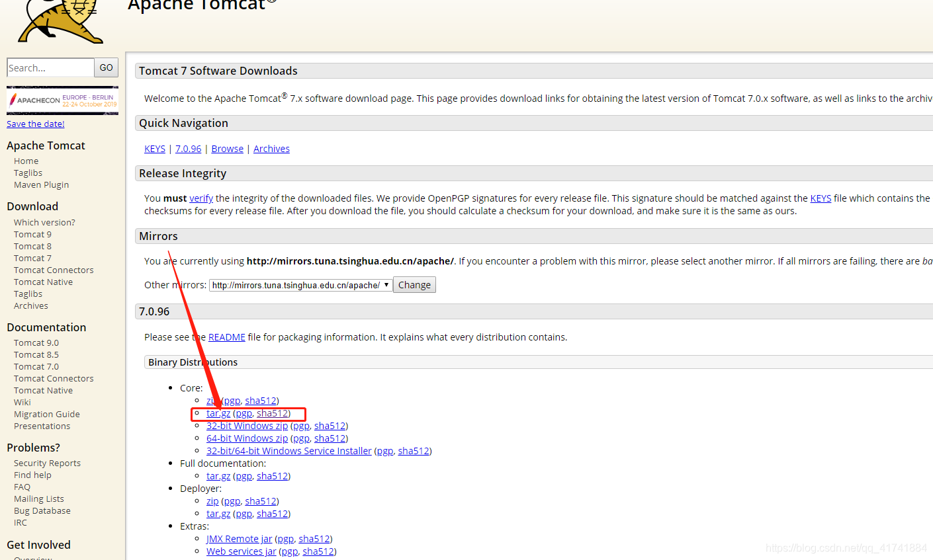The image size is (933, 560).
Task: Click the 'Binary Distributions' heading
Action: [193, 362]
